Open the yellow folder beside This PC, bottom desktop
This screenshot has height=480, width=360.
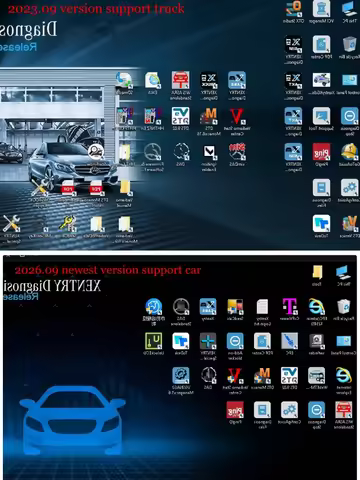(x=317, y=272)
